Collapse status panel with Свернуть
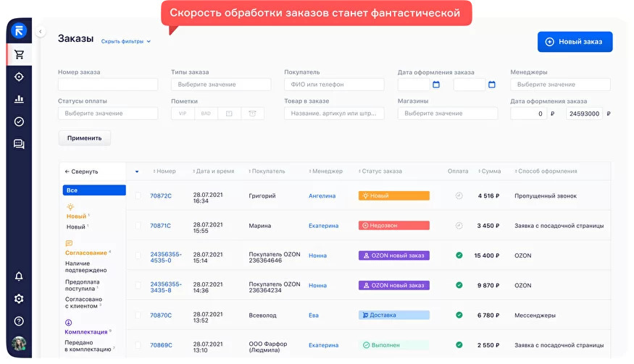Screen dimensions: 634x364 point(81,172)
